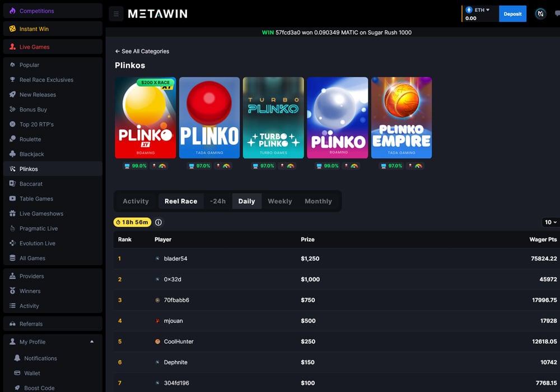
Task: Go back via See All Categories link
Action: [x=142, y=51]
